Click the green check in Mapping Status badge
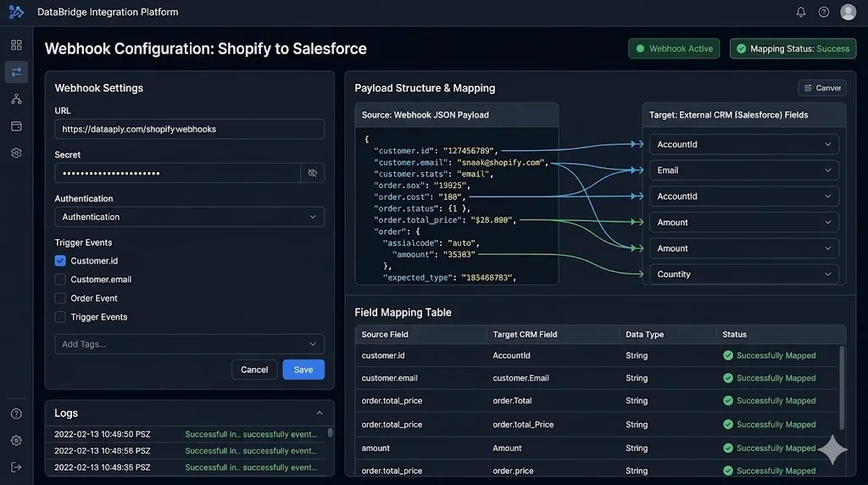 click(x=741, y=48)
